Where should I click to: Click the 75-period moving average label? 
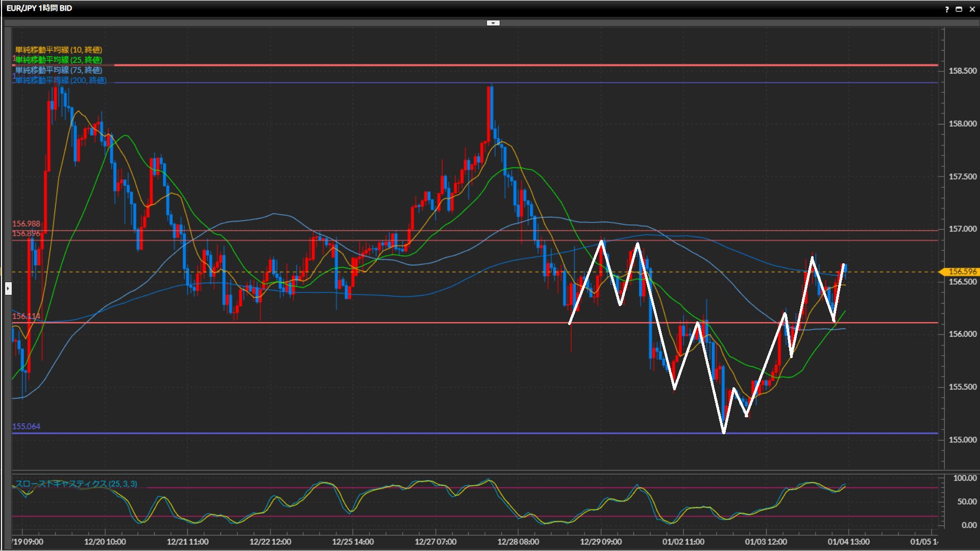point(59,70)
